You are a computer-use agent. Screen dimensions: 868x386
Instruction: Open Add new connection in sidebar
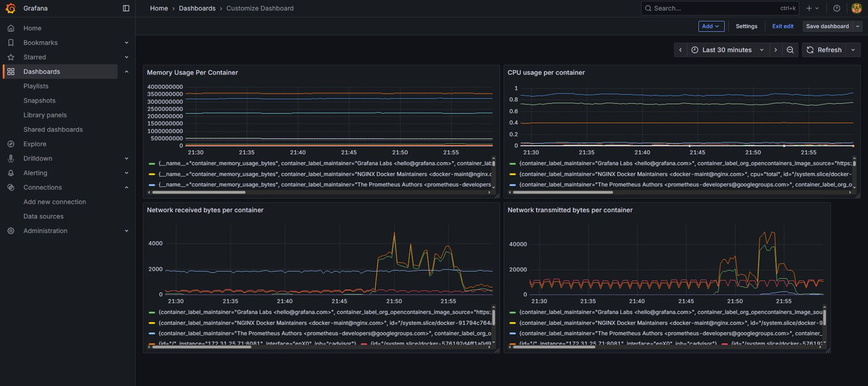pyautogui.click(x=55, y=201)
